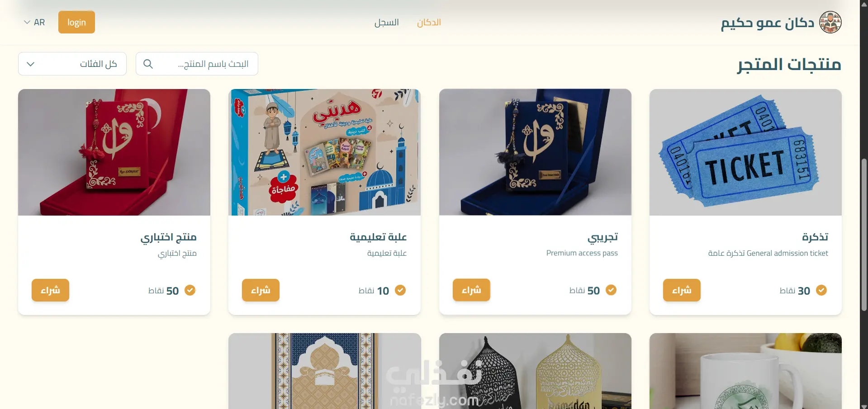Switch to the الدكان tab
Viewport: 868px width, 409px height.
tap(429, 23)
